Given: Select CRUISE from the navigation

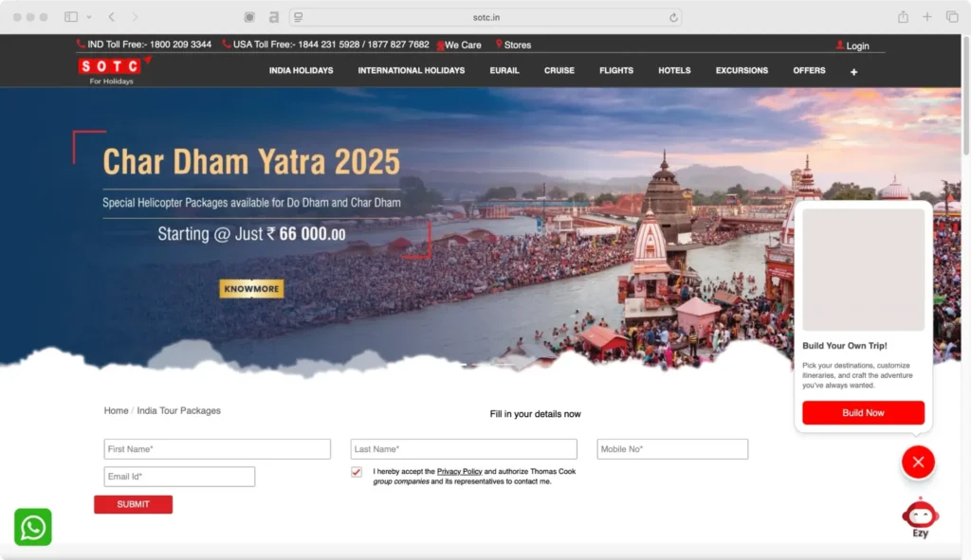Looking at the screenshot, I should [x=559, y=70].
